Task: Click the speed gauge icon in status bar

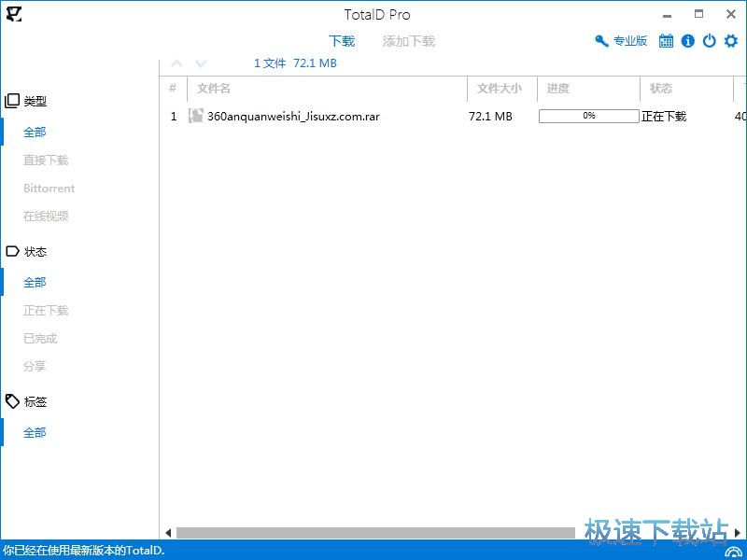Action: pos(733,551)
